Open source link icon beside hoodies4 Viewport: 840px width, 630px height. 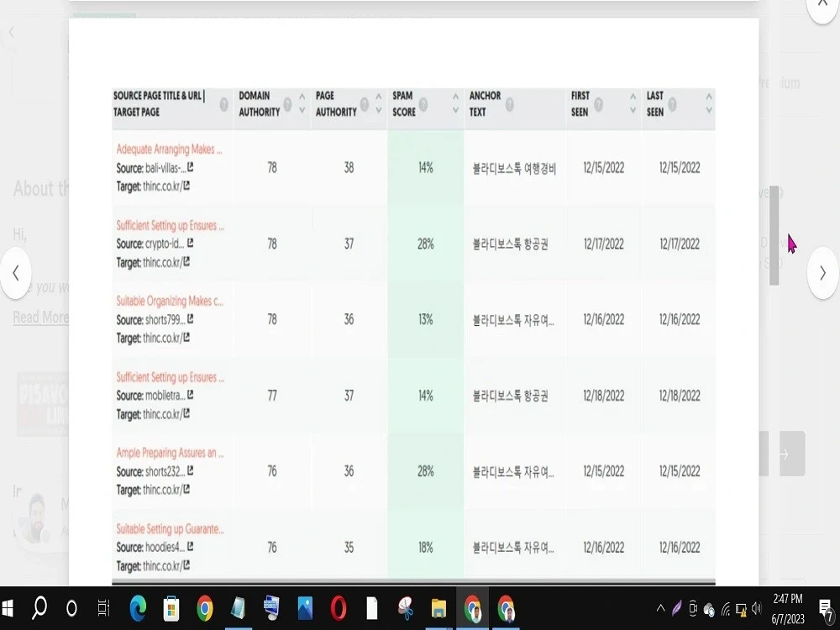coord(190,547)
